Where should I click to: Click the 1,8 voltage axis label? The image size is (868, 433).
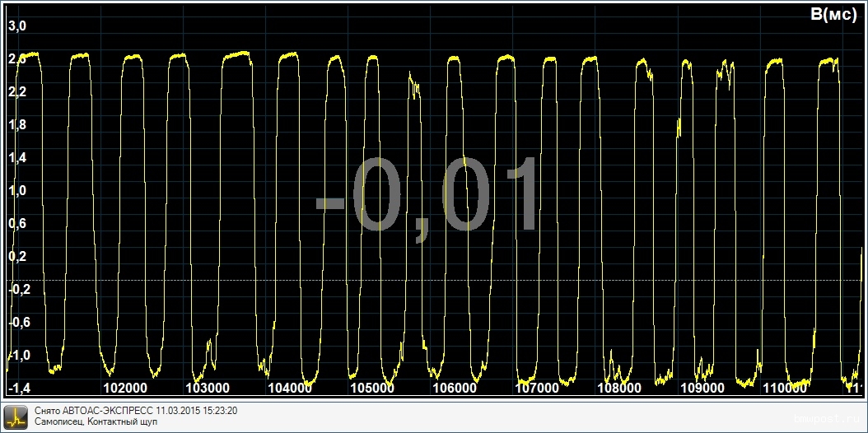click(17, 125)
